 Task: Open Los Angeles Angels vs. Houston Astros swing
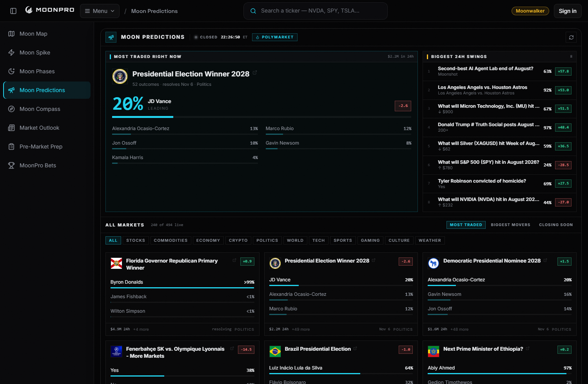point(499,90)
